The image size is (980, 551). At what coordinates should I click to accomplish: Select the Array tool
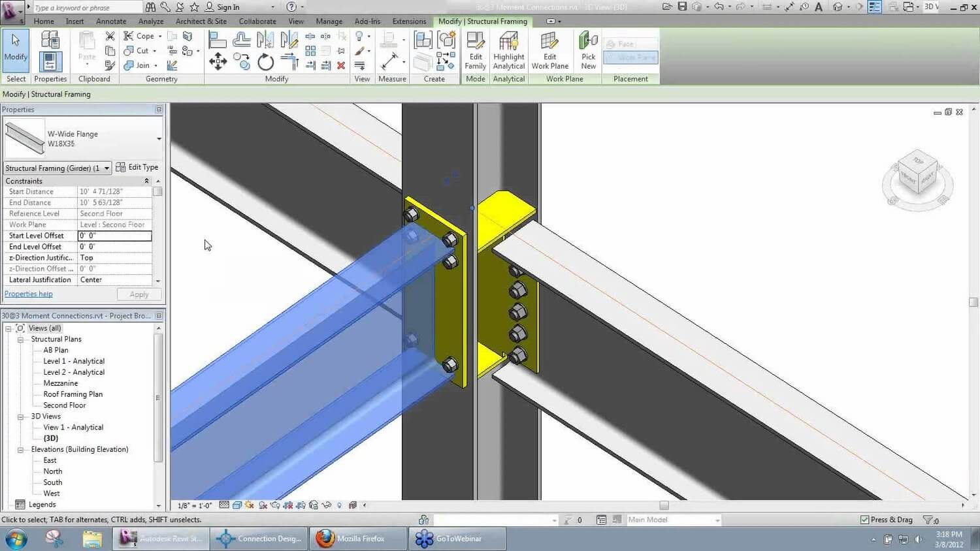(310, 51)
